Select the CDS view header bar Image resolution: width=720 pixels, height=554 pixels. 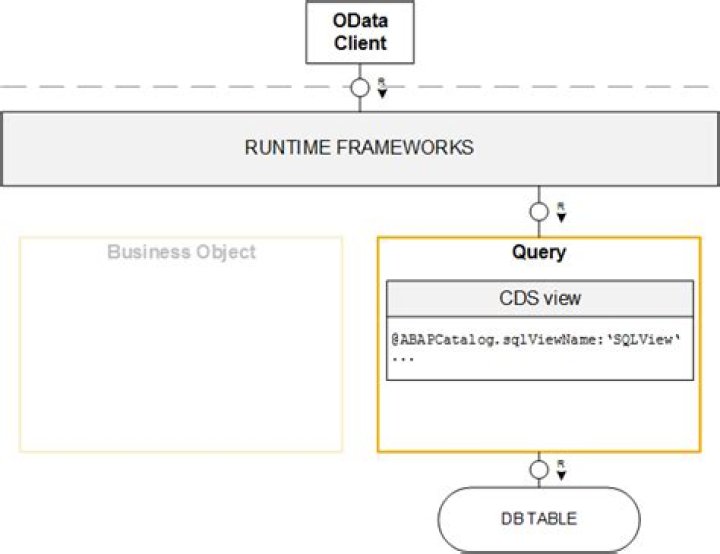[x=539, y=298]
